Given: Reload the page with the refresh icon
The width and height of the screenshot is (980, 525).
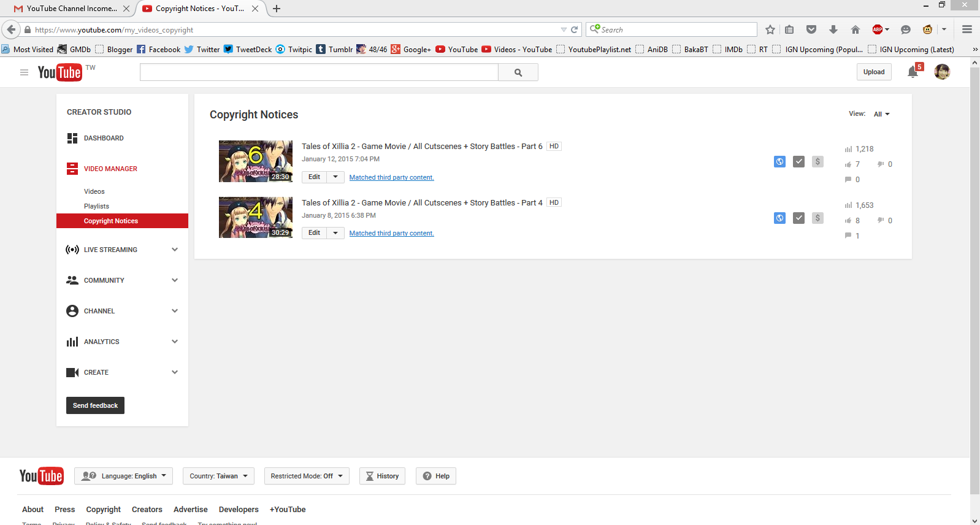Looking at the screenshot, I should (575, 29).
